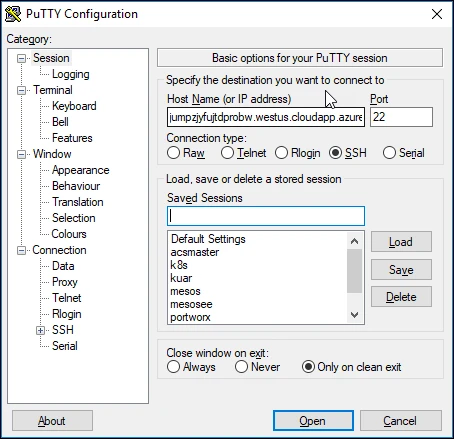Open the Session category

51,58
